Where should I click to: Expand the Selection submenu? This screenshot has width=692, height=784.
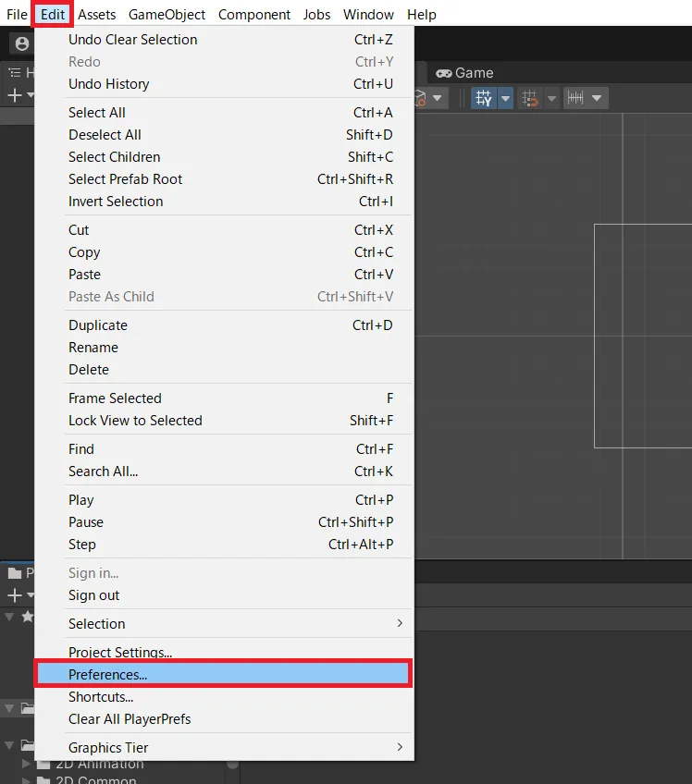tap(400, 624)
